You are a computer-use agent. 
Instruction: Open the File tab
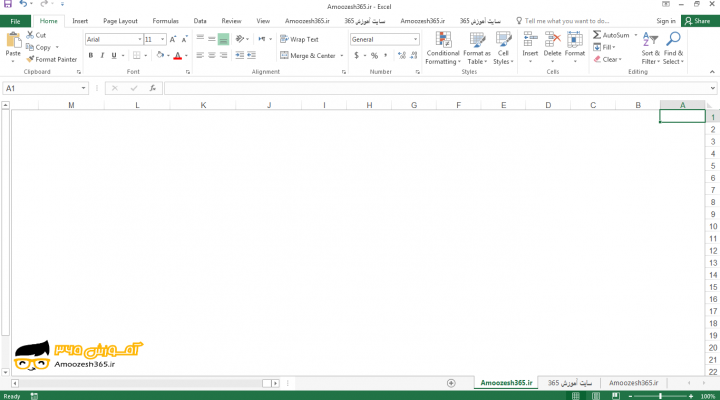point(15,21)
